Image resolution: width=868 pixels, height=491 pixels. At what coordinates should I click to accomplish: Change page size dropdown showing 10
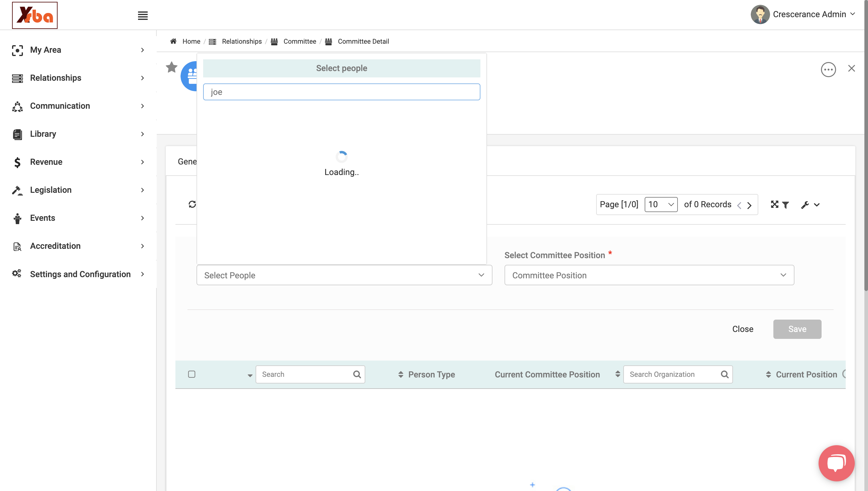[661, 204]
